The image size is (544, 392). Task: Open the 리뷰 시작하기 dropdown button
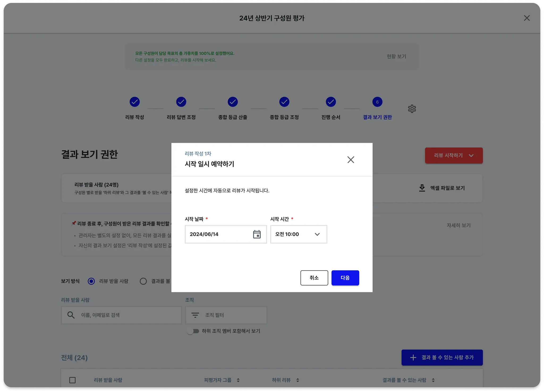click(x=454, y=155)
